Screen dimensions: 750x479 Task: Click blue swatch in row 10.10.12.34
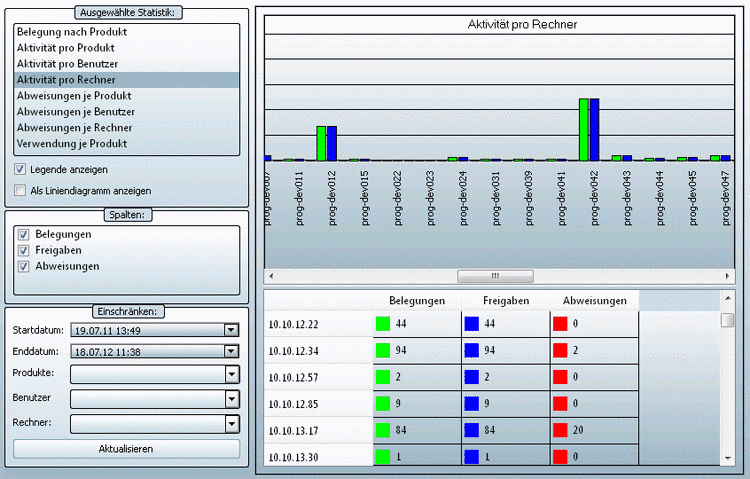click(x=472, y=350)
